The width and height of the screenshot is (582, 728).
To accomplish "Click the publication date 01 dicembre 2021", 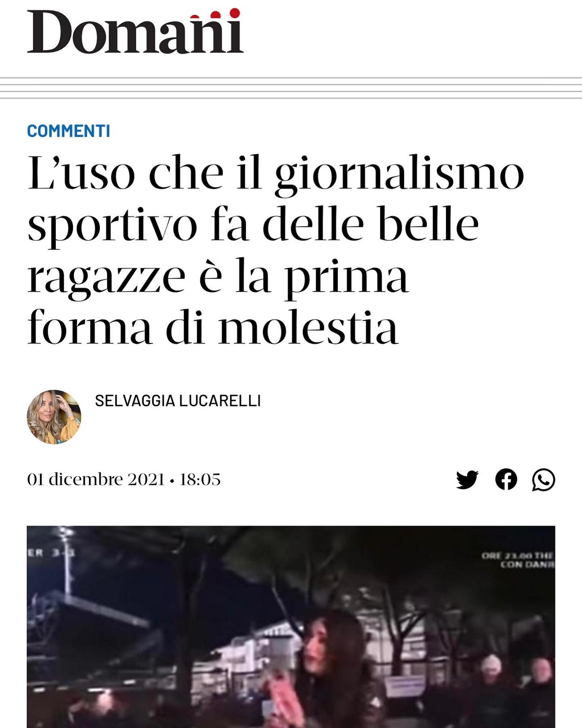I will pos(96,480).
